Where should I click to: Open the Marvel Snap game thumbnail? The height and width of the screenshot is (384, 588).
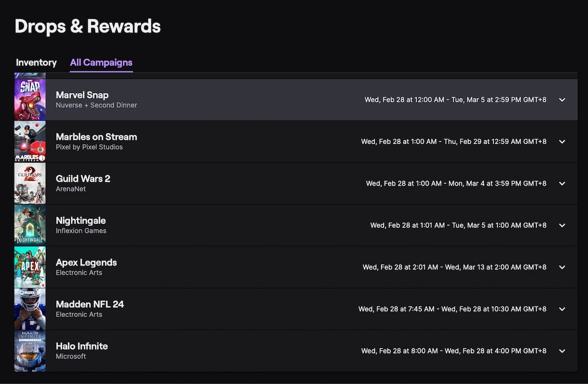(30, 100)
